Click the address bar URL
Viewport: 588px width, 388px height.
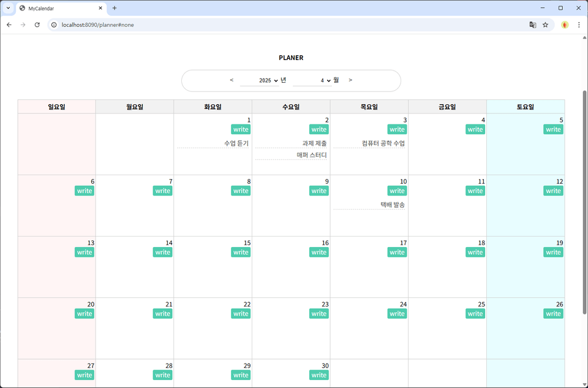[98, 25]
